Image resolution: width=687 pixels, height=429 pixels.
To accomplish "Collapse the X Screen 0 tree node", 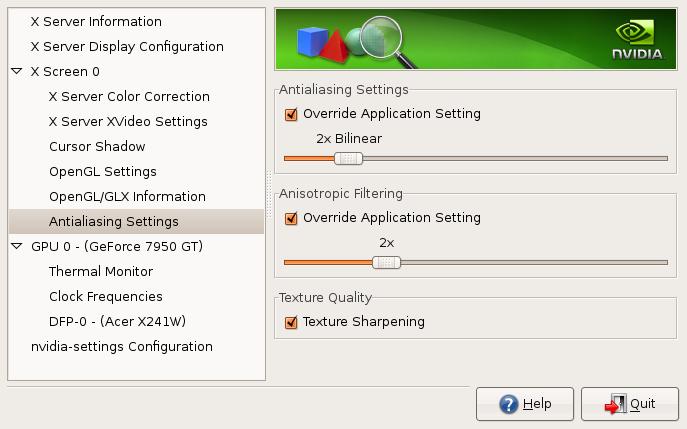I will pyautogui.click(x=17, y=72).
